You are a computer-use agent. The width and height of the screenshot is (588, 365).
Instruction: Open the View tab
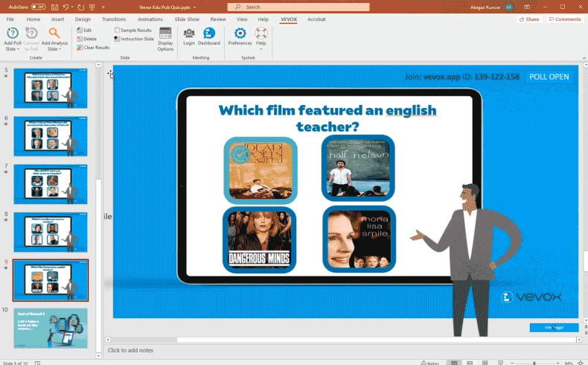[242, 19]
